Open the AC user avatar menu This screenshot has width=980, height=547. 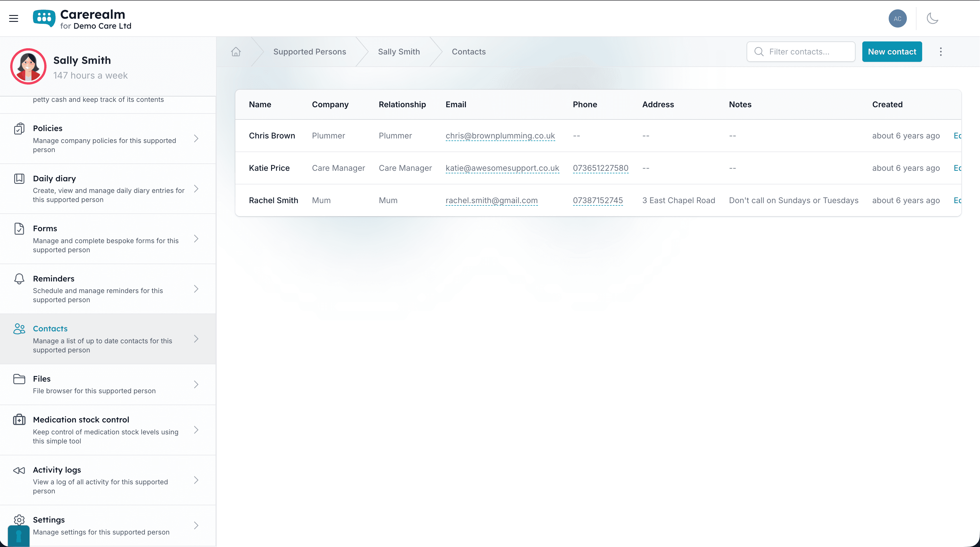pyautogui.click(x=897, y=18)
